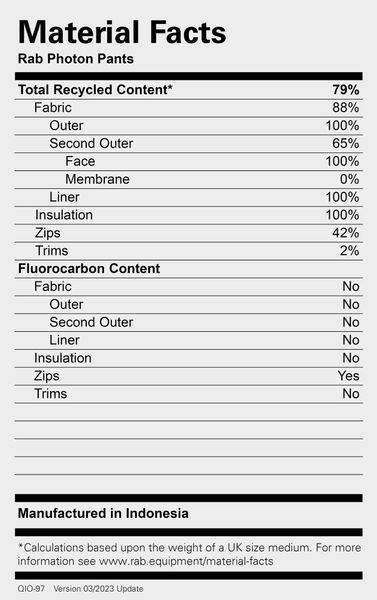Click the Insulation No fluorocarbon value

point(351,358)
